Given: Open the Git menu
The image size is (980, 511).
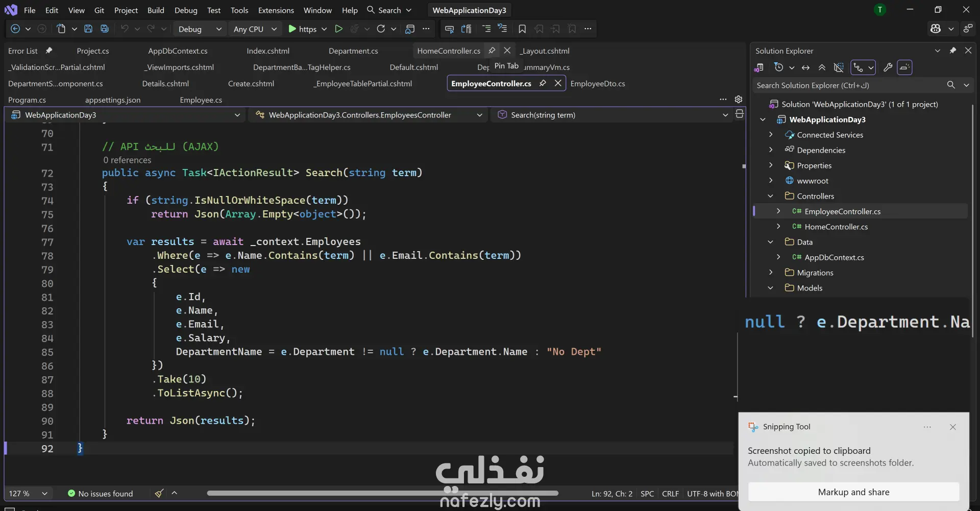Looking at the screenshot, I should pos(99,10).
